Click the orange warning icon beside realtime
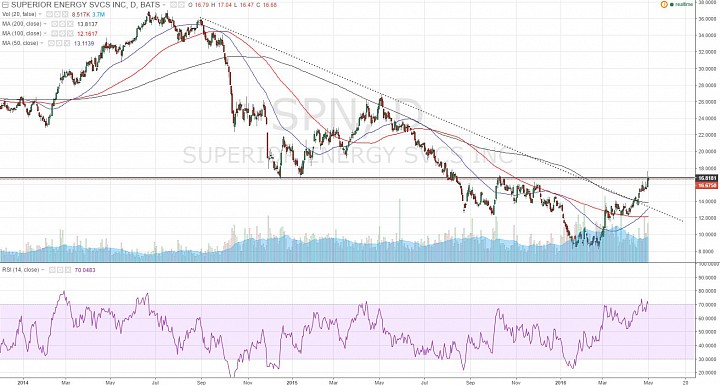720x385 pixels. pyautogui.click(x=664, y=4)
